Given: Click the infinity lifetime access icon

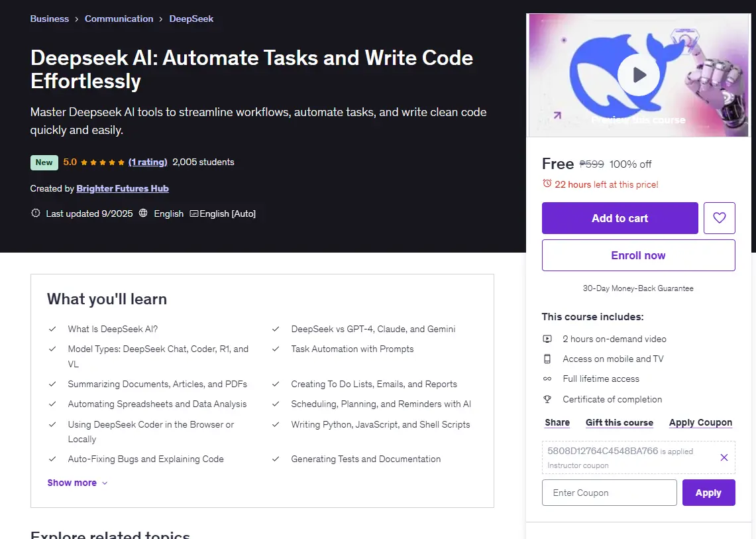Looking at the screenshot, I should pyautogui.click(x=547, y=379).
